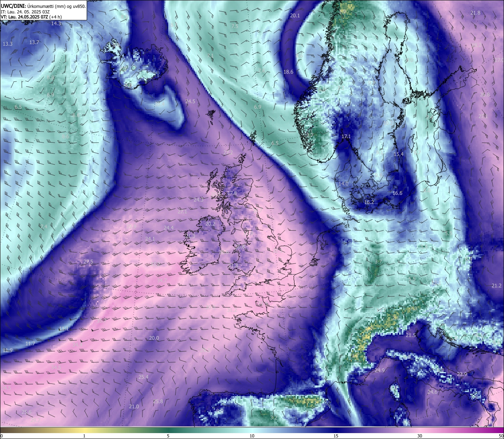This screenshot has height=439, width=504.
Task: Click the 15.4 value label
Action: pos(398,154)
